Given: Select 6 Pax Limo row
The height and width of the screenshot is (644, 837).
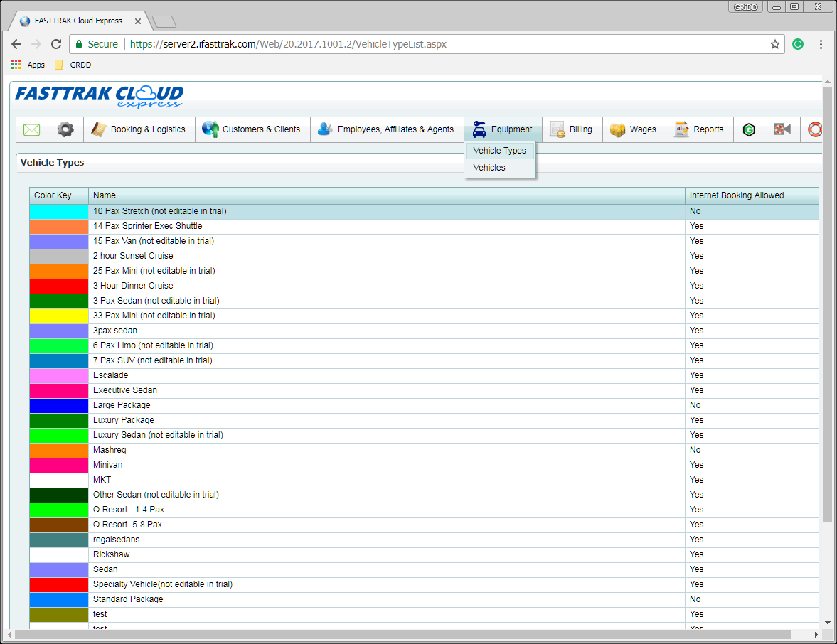Looking at the screenshot, I should pyautogui.click(x=424, y=345).
